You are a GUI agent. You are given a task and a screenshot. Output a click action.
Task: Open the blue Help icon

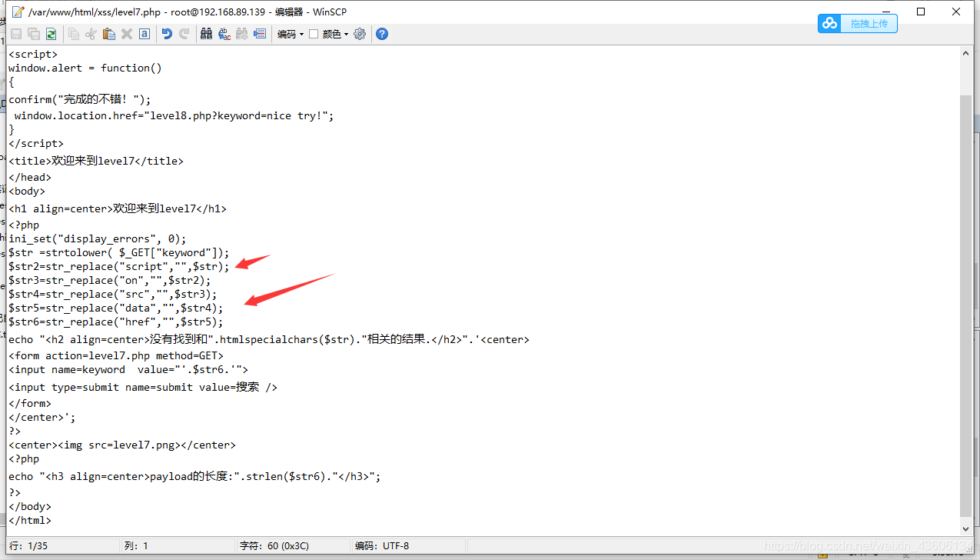(x=382, y=34)
